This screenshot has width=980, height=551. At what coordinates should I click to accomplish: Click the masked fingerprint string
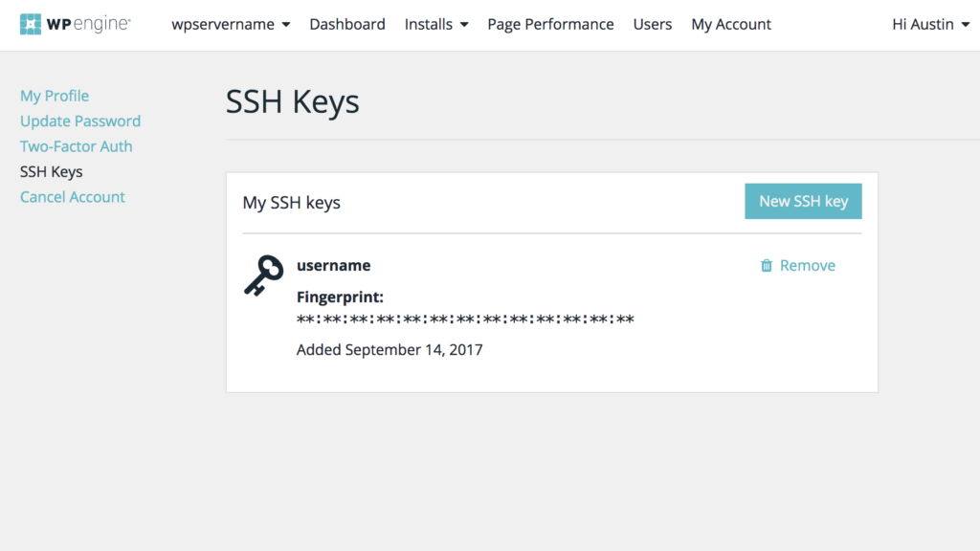point(465,320)
